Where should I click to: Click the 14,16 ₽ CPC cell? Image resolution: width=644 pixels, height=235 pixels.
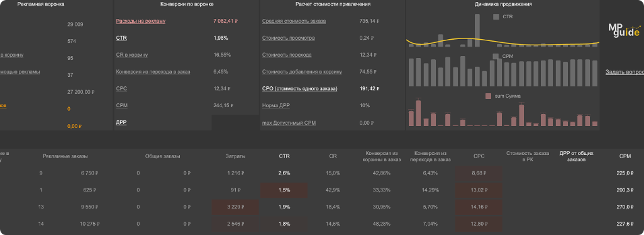[x=479, y=207]
